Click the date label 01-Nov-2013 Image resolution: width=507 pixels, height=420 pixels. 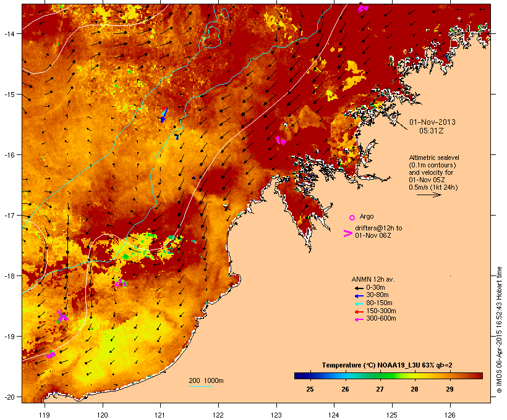click(432, 122)
